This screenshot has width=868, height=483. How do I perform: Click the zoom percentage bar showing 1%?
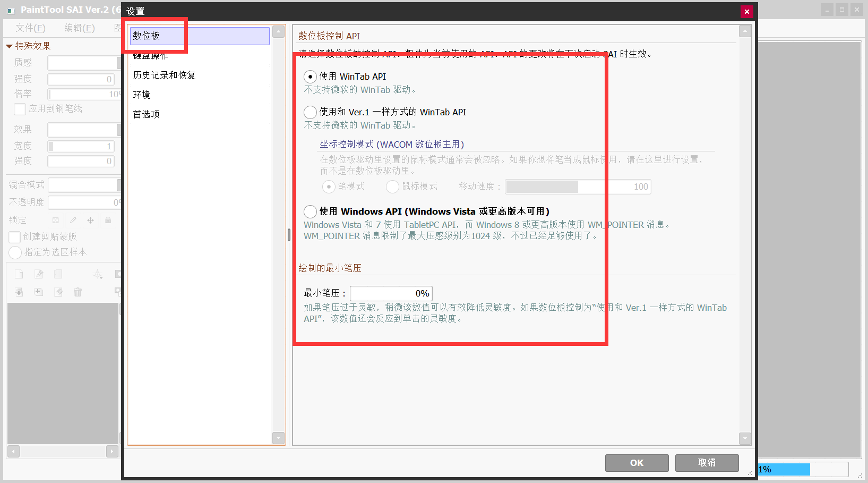pyautogui.click(x=803, y=470)
